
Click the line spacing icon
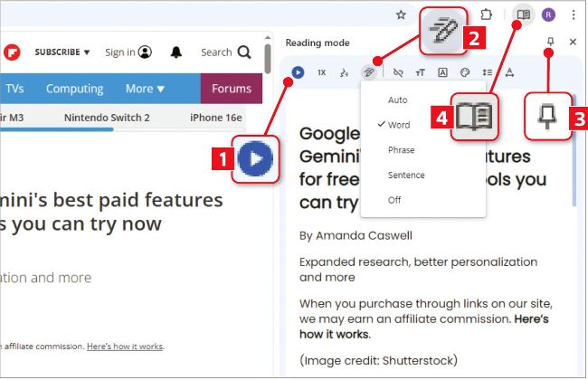tap(487, 72)
